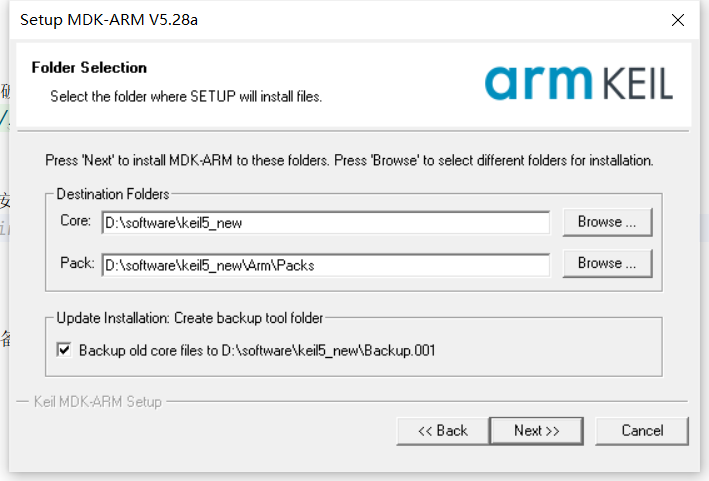
Task: Go to the previous step with Back
Action: coord(443,431)
